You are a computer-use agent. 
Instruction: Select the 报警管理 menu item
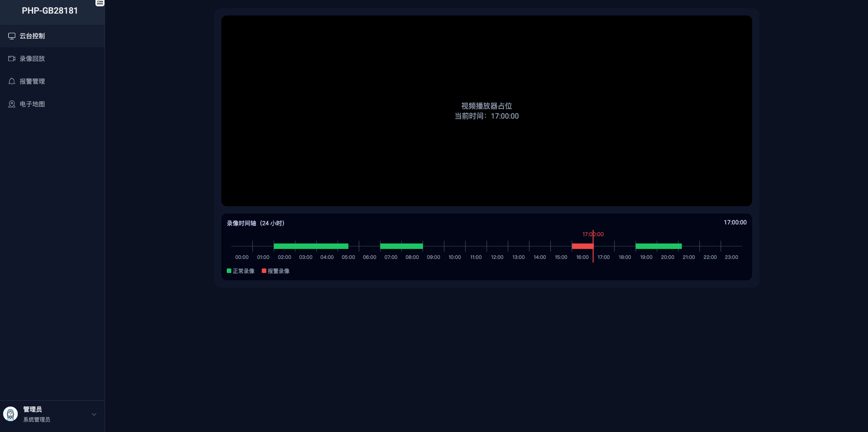[x=32, y=81]
